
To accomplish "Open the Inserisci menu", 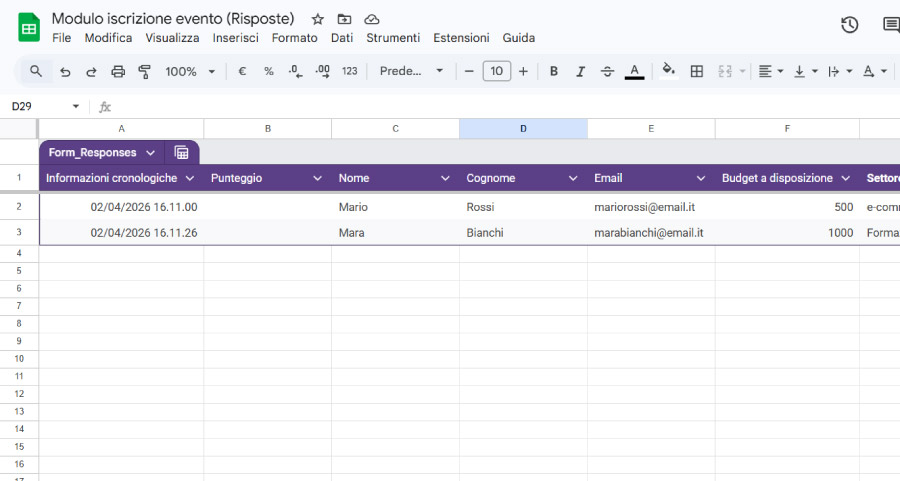I will click(x=235, y=38).
